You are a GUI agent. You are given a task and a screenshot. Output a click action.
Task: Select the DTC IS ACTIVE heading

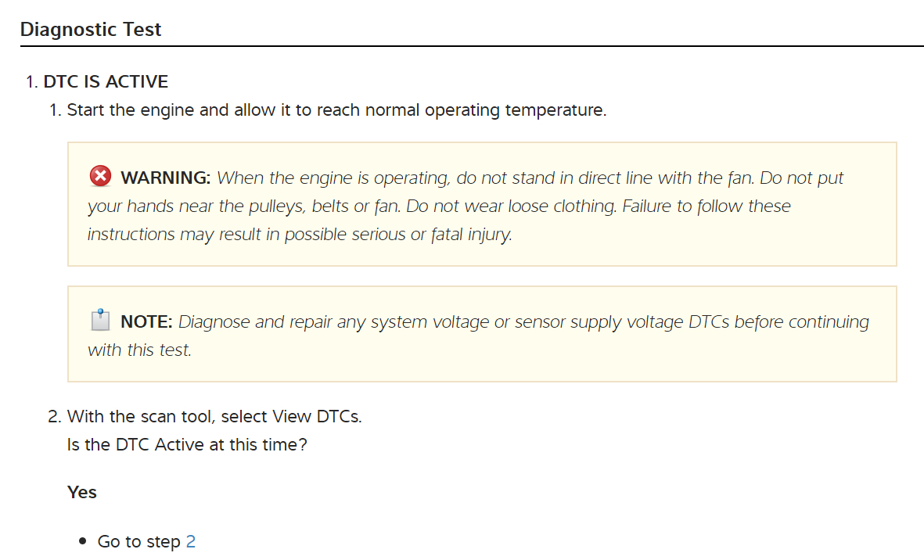tap(106, 81)
